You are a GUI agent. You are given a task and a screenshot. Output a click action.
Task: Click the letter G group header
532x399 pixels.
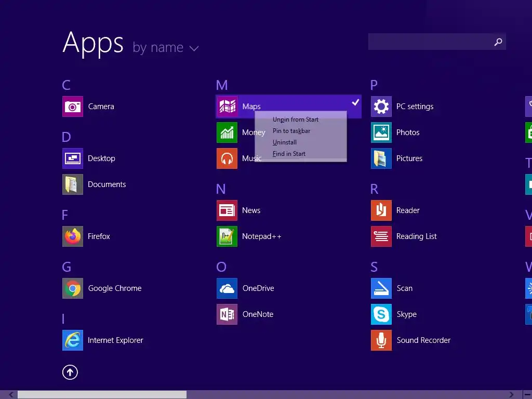[x=66, y=267]
